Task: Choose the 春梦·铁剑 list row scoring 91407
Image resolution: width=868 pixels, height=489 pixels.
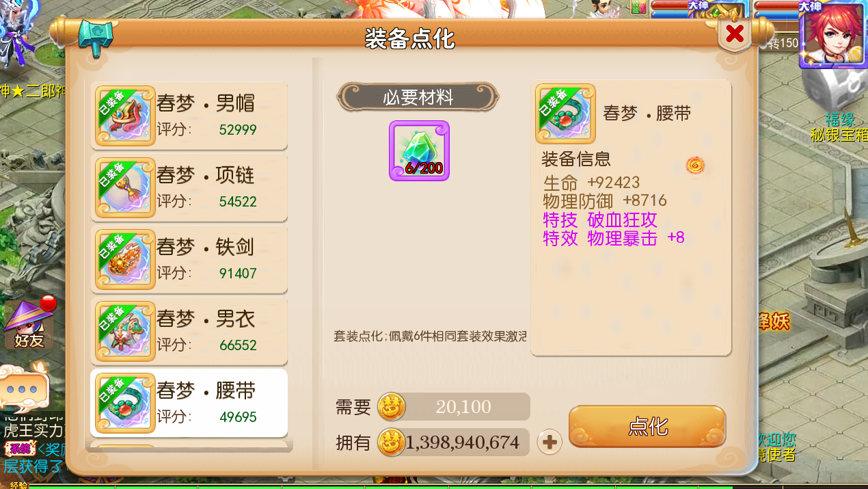Action: point(189,259)
